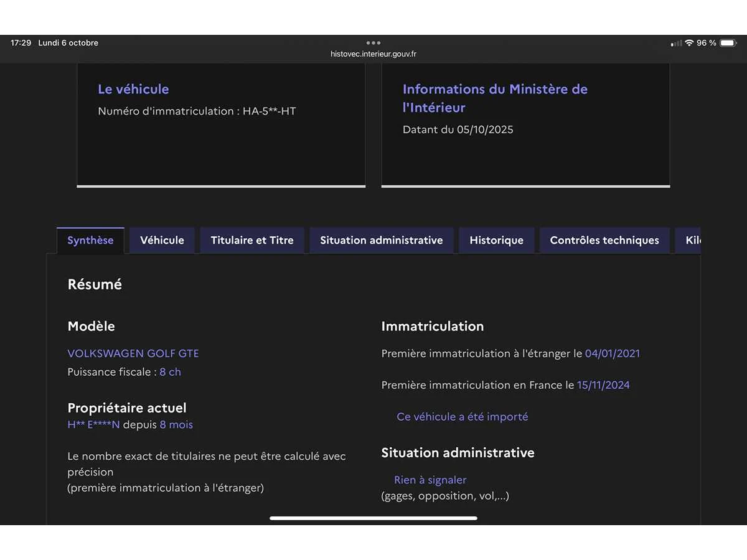Click the masked owner name H** E****N

click(93, 425)
